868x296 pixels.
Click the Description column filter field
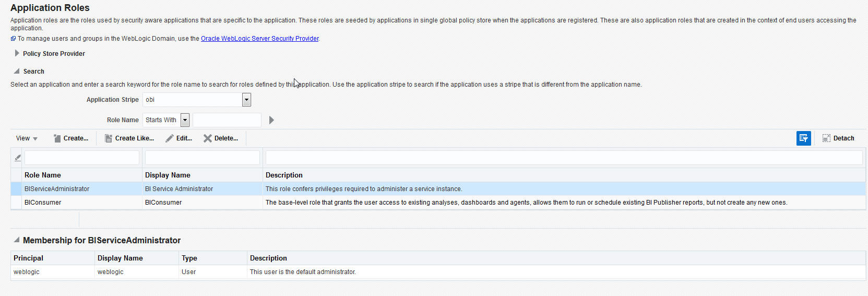[564, 158]
